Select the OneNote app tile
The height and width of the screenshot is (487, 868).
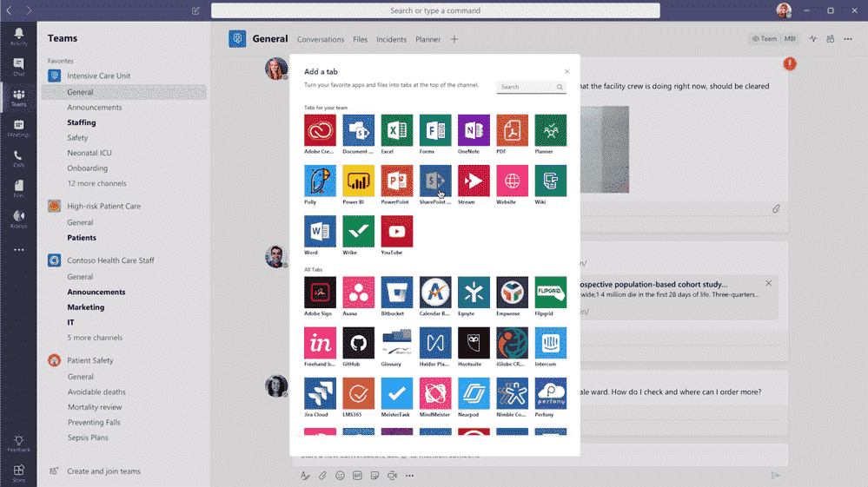(x=474, y=130)
